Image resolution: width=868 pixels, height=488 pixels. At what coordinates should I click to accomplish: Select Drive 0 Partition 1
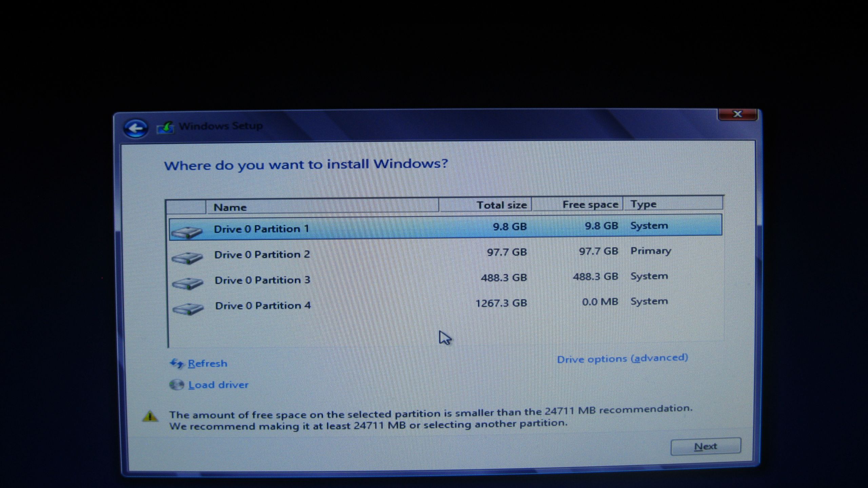pyautogui.click(x=446, y=227)
